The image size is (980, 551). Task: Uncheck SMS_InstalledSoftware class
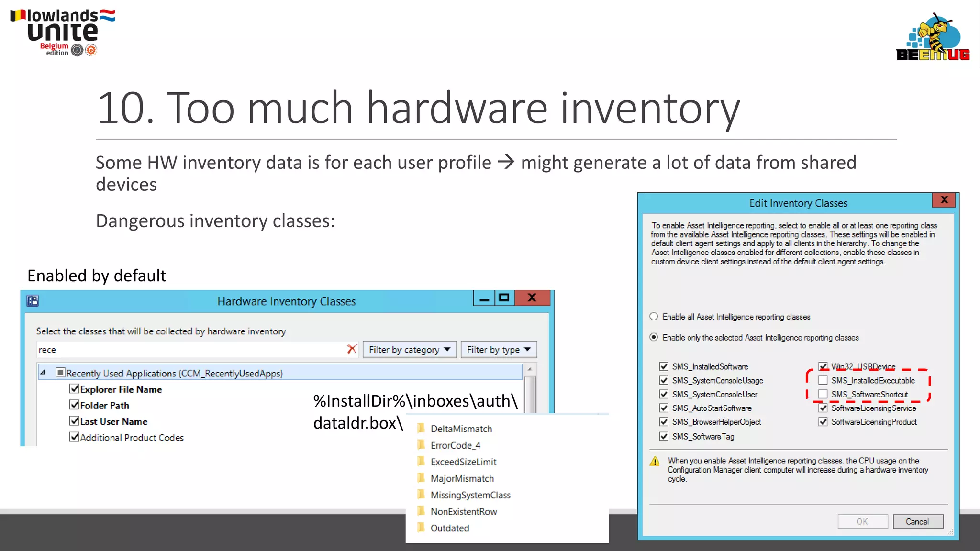pos(664,366)
